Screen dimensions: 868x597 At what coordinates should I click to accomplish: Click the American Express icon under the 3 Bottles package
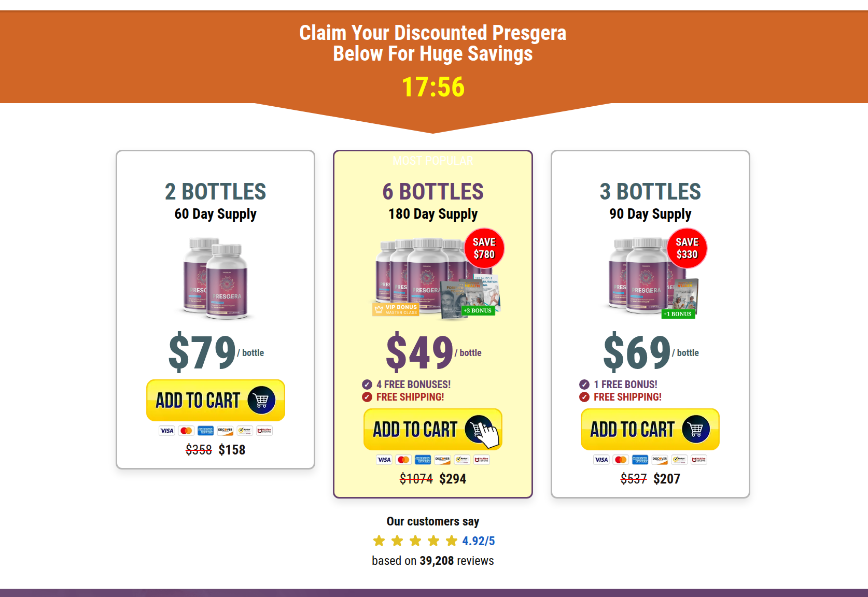[x=640, y=460]
